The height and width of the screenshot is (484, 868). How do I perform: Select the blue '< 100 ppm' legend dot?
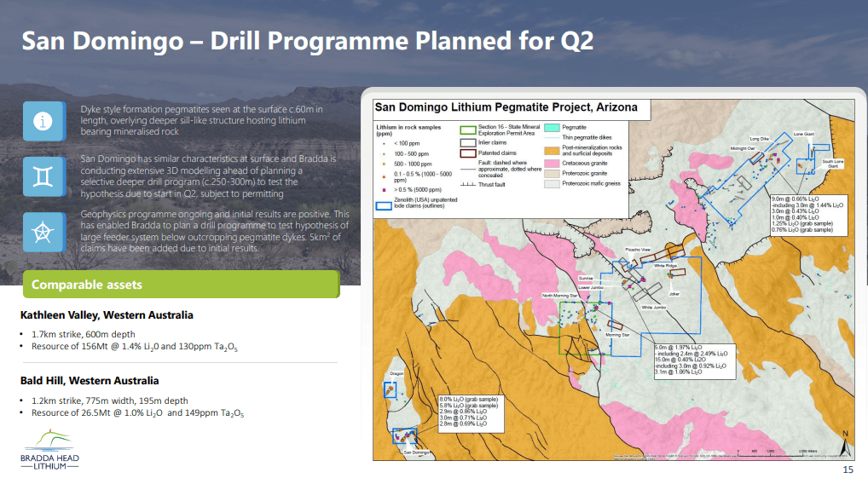385,144
